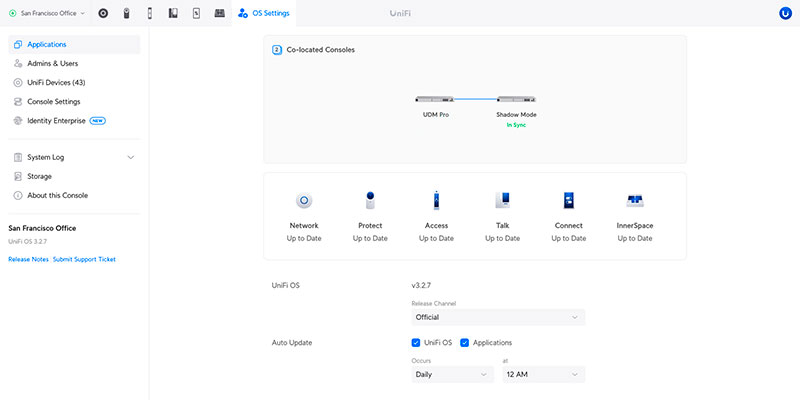Open the San Francisco Office site switcher
The width and height of the screenshot is (800, 400).
pos(47,13)
